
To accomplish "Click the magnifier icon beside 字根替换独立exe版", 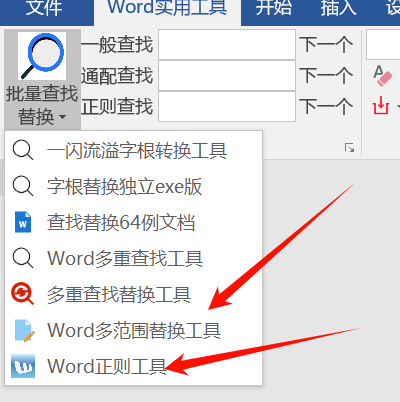I will pos(23,186).
